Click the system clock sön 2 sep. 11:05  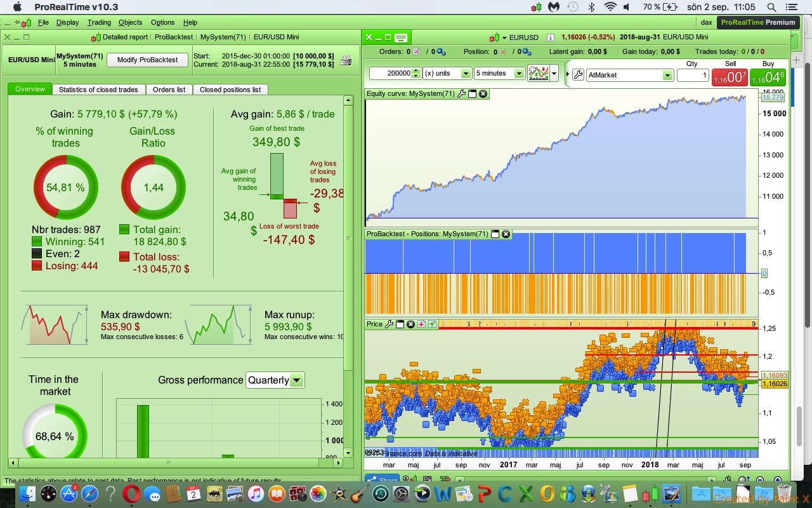[722, 7]
